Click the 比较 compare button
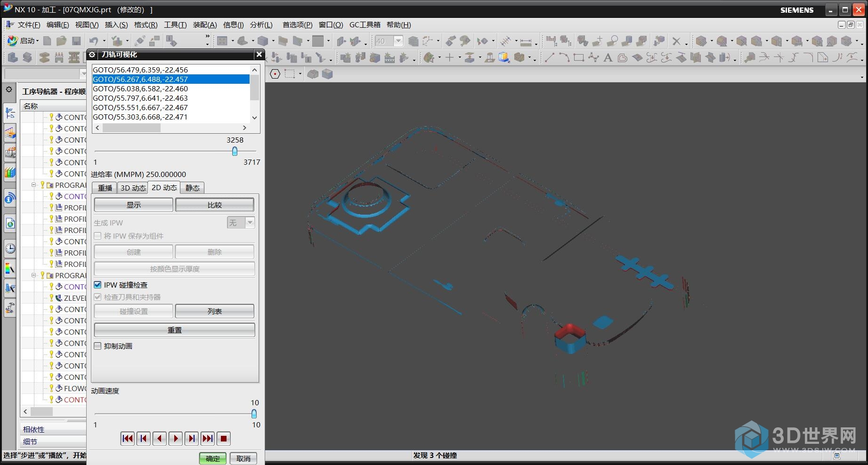 pyautogui.click(x=214, y=205)
